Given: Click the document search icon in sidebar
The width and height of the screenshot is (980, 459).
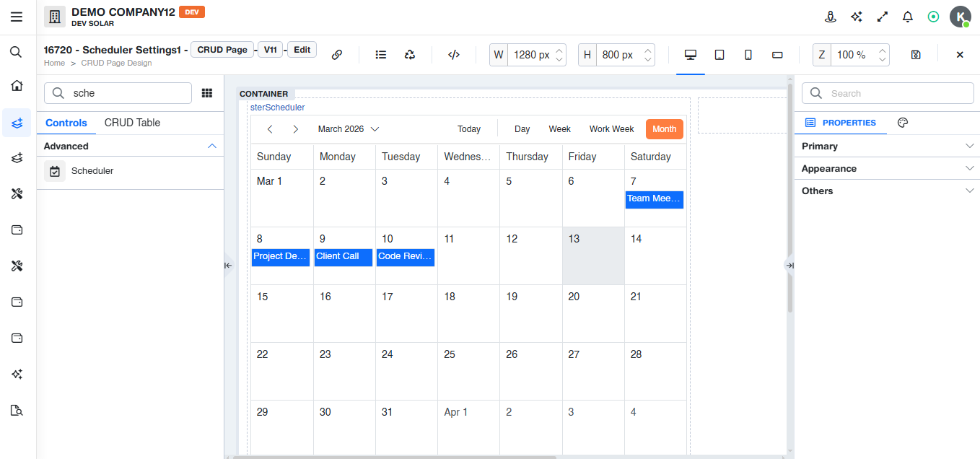Looking at the screenshot, I should point(17,410).
